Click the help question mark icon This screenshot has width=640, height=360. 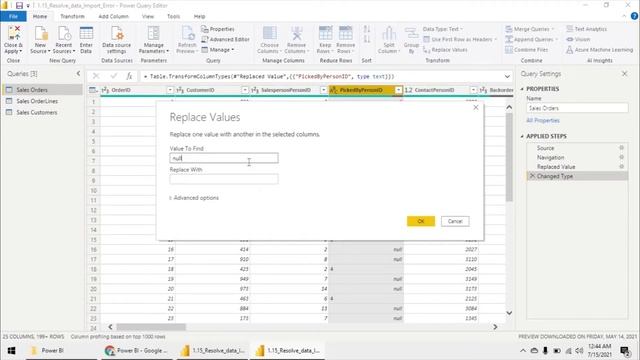click(x=634, y=16)
